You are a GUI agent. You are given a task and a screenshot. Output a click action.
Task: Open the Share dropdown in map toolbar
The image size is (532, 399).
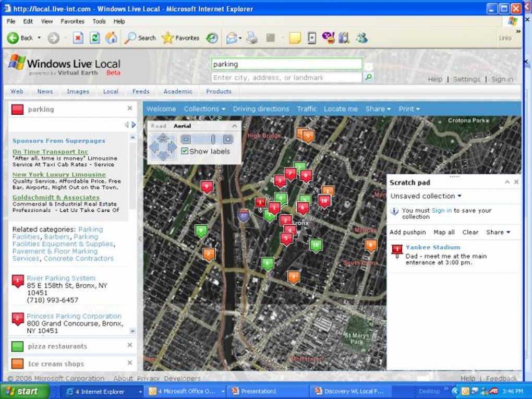click(x=378, y=109)
